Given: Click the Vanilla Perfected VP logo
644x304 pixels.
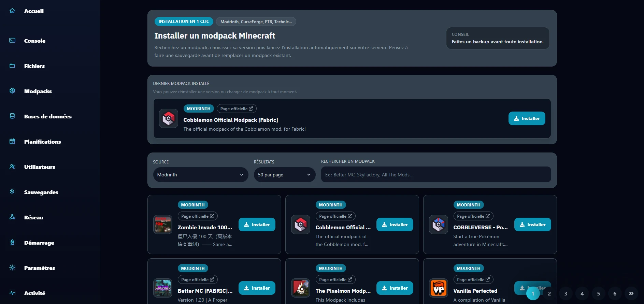Looking at the screenshot, I should click(x=439, y=288).
